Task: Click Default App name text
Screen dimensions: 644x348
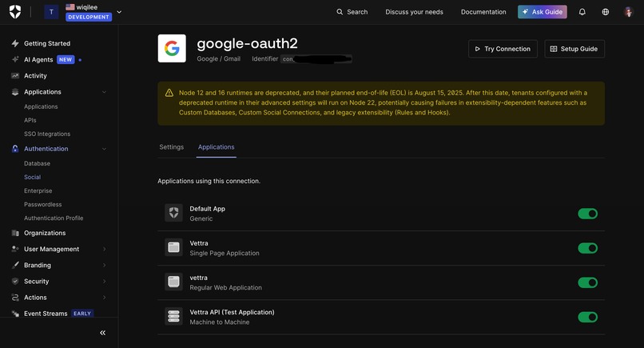Action: point(208,209)
